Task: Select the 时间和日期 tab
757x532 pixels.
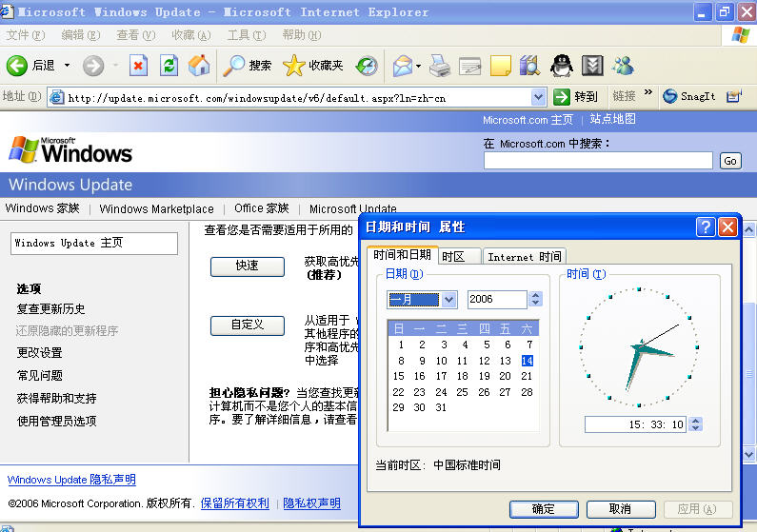Action: (402, 254)
